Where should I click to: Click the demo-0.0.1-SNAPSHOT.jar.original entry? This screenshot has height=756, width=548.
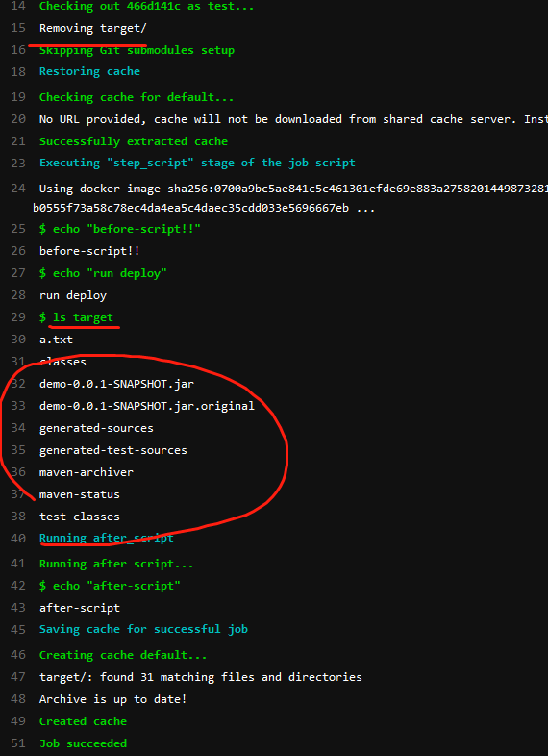pos(147,406)
